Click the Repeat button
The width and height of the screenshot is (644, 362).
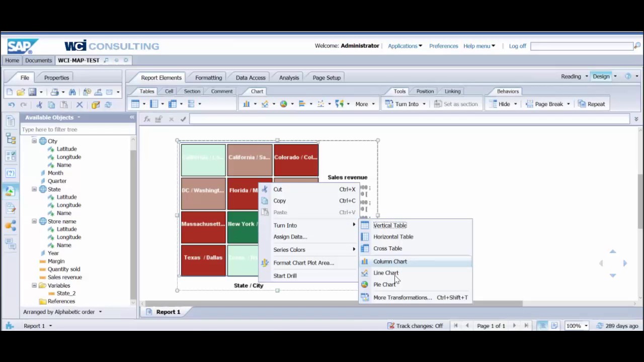(591, 104)
